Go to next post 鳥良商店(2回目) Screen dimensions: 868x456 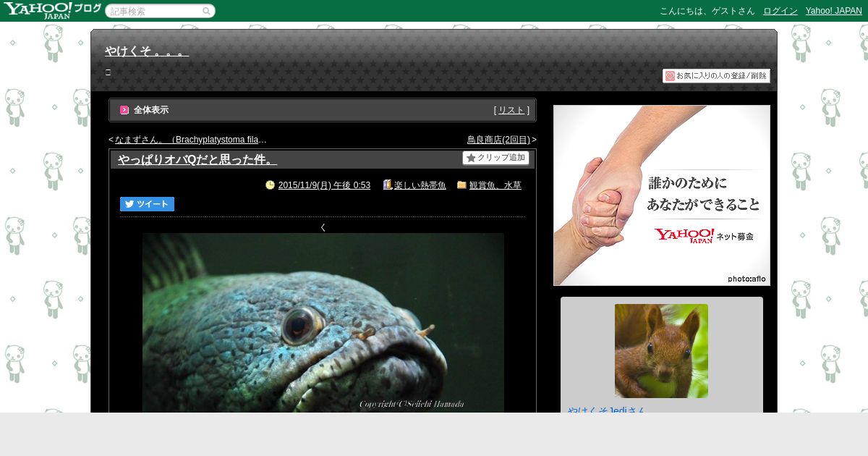click(498, 140)
